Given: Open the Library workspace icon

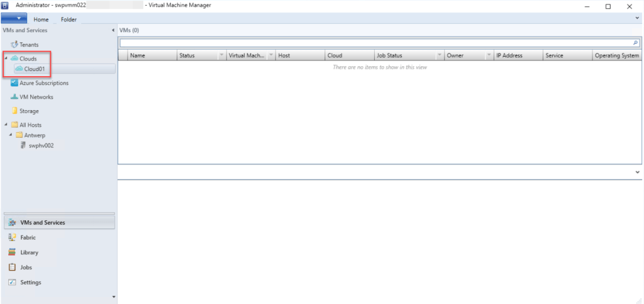Looking at the screenshot, I should [12, 252].
